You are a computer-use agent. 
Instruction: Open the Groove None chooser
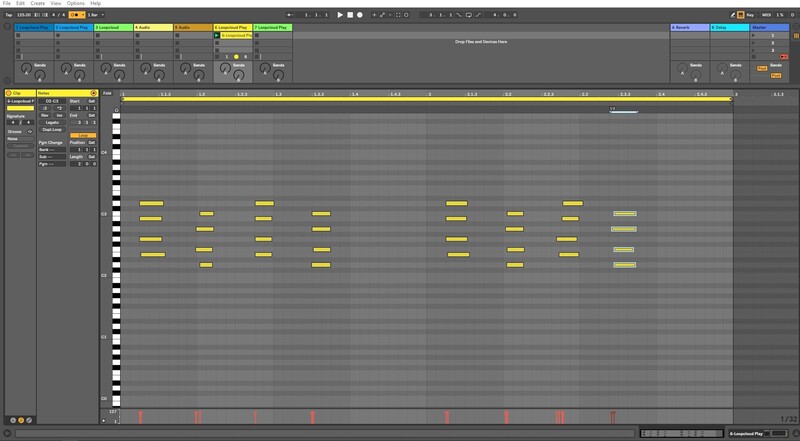20,139
